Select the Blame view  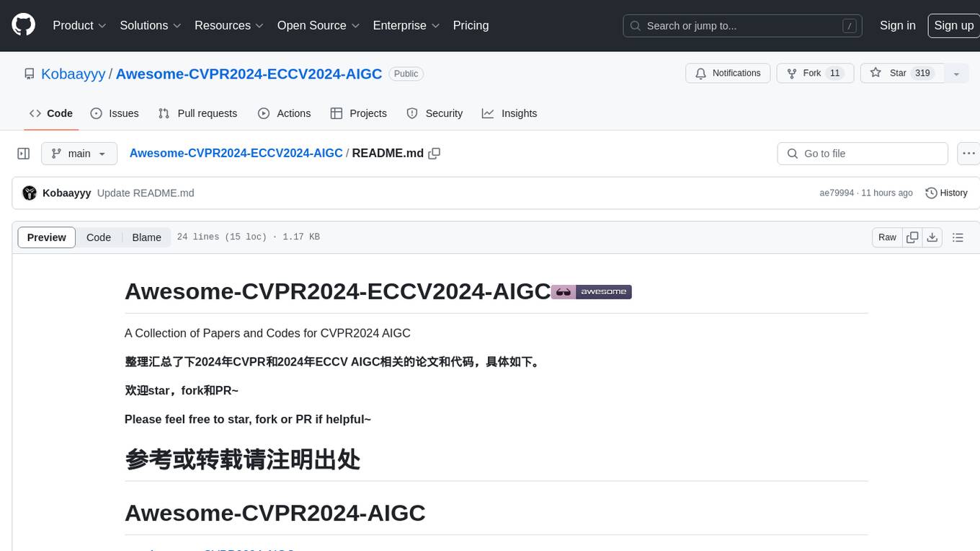click(x=146, y=237)
